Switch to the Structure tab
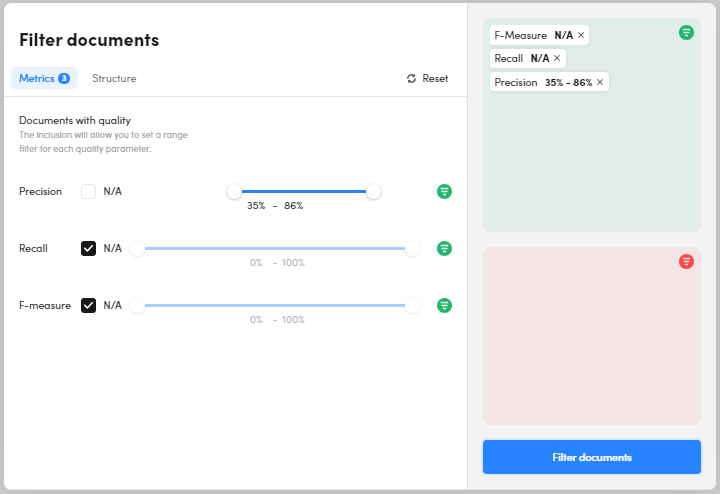 point(114,78)
